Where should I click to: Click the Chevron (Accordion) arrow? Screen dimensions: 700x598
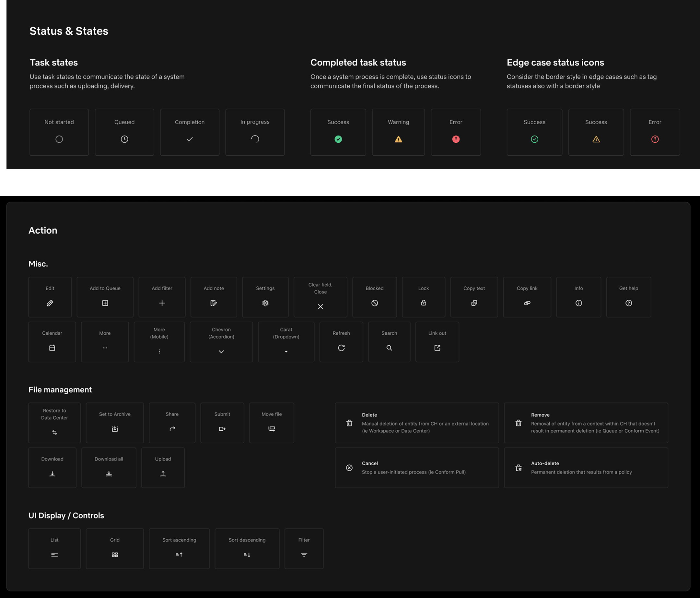coord(221,352)
